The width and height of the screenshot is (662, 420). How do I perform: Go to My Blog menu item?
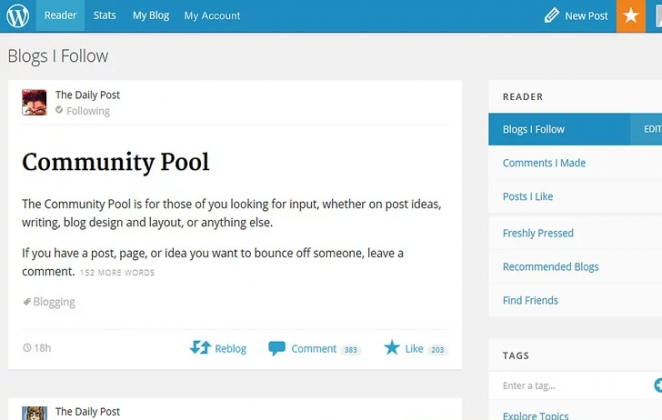click(151, 16)
